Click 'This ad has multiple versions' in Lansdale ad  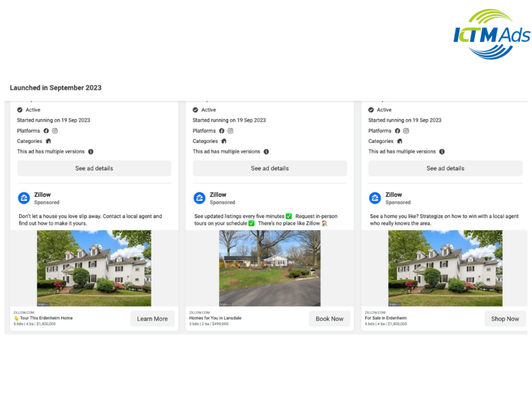pos(226,152)
